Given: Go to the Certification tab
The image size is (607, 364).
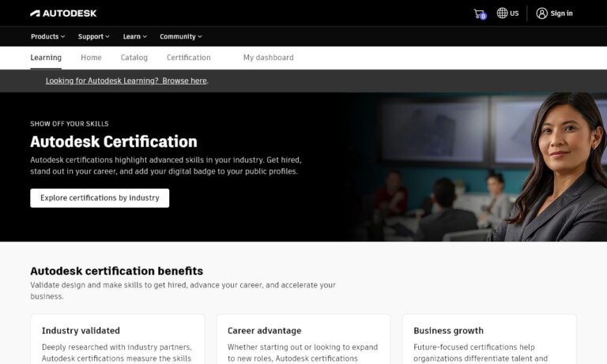Looking at the screenshot, I should (188, 58).
